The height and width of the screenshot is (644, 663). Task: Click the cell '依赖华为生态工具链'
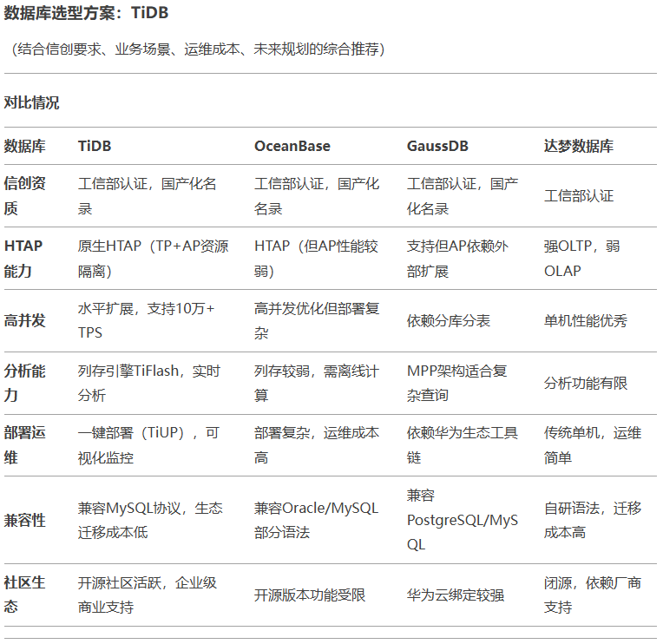coord(463,445)
